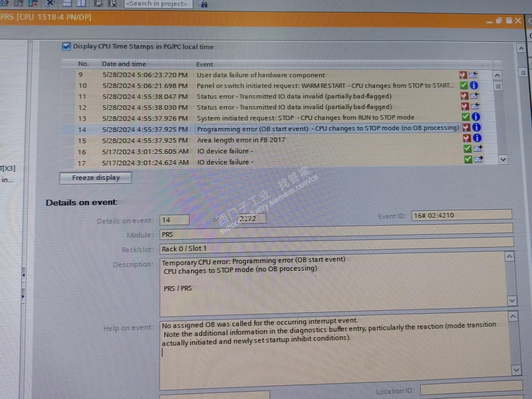Click the event list scroll down arrow
The height and width of the screenshot is (399, 532).
tap(503, 160)
